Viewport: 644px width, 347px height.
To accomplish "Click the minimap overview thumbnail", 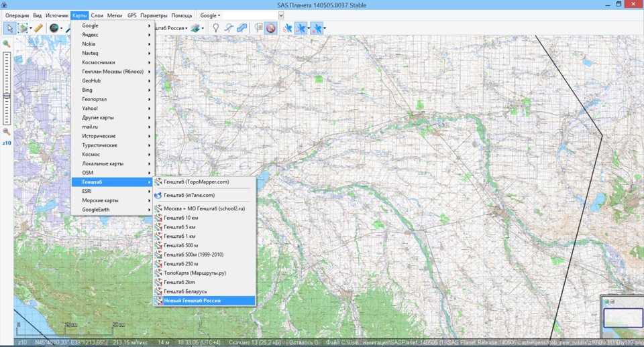I will point(623,317).
